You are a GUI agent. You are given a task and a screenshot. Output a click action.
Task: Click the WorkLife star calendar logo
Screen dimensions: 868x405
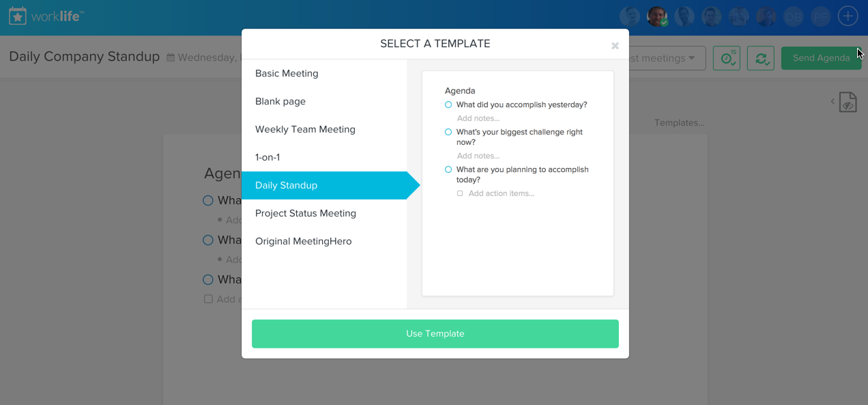pos(18,16)
